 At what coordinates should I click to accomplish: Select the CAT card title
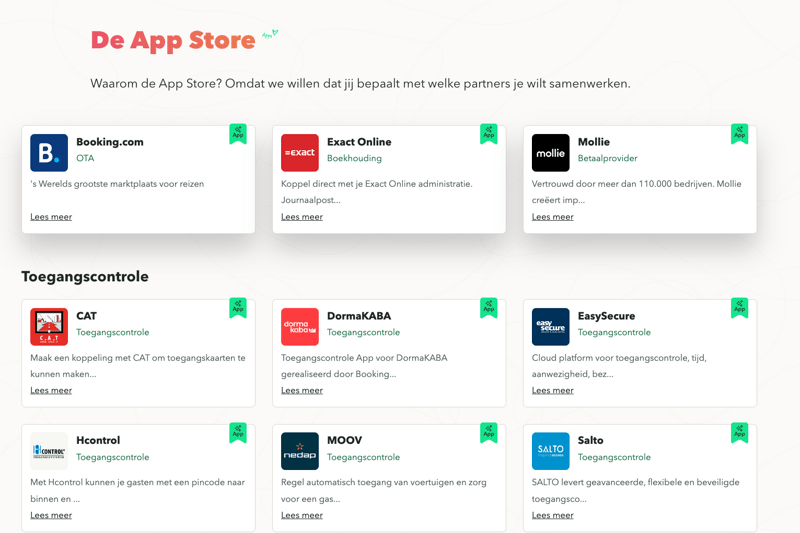pyautogui.click(x=86, y=316)
